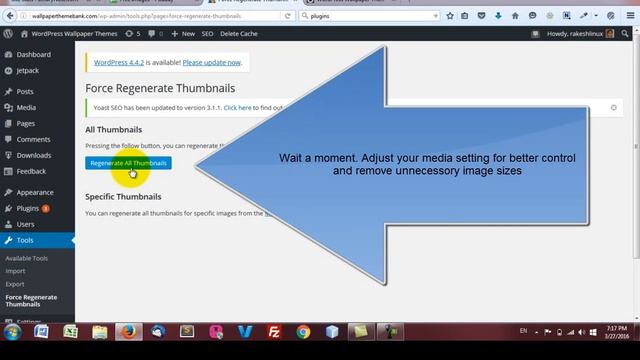Select Tools in the sidebar
Viewport: 640px width, 360px height.
pos(37,240)
